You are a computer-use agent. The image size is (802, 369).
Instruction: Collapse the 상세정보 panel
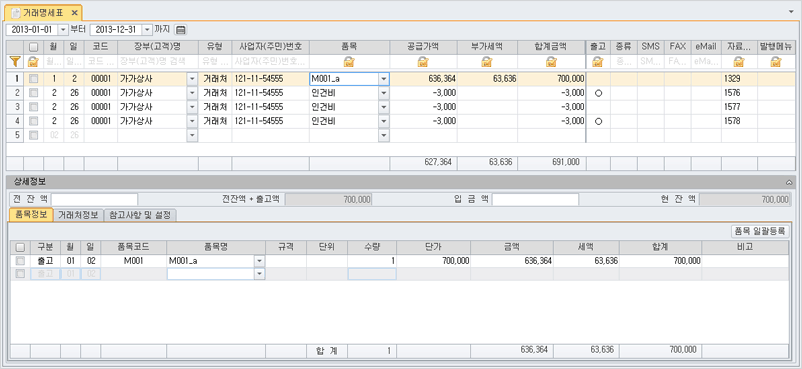click(x=789, y=182)
